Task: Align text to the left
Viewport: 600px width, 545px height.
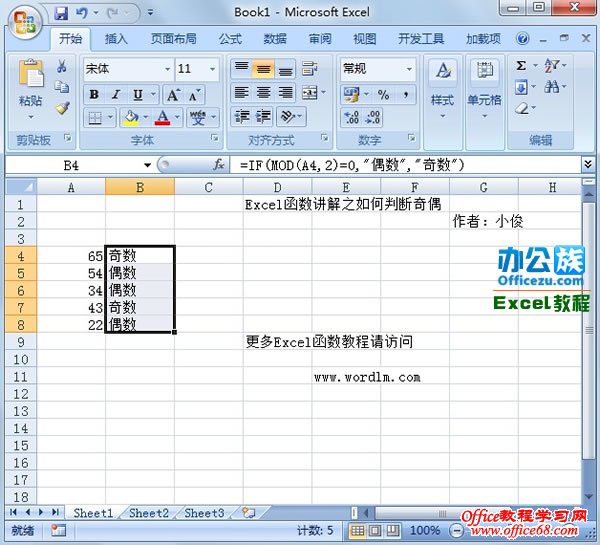Action: point(241,93)
